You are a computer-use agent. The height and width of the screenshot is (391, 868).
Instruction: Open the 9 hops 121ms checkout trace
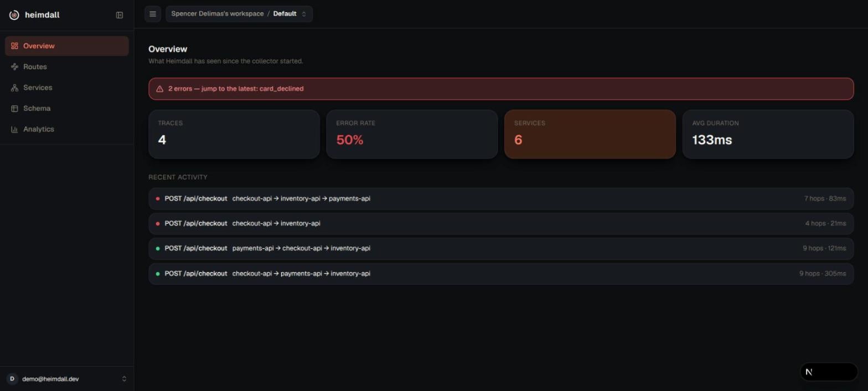pos(501,249)
